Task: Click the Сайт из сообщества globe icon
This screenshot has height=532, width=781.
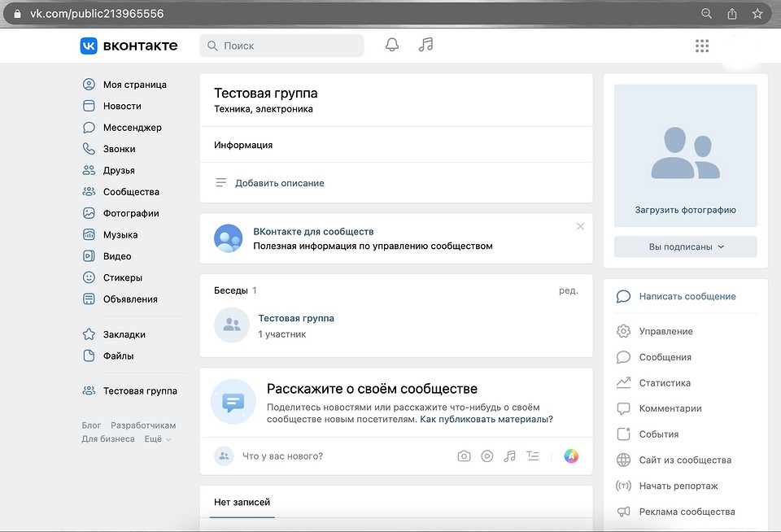Action: (623, 460)
